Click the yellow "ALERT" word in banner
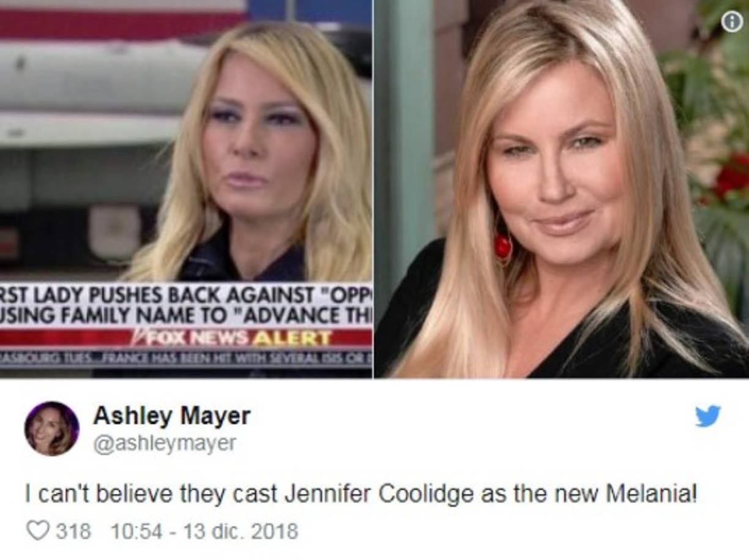Image resolution: width=749 pixels, height=560 pixels. (x=293, y=338)
